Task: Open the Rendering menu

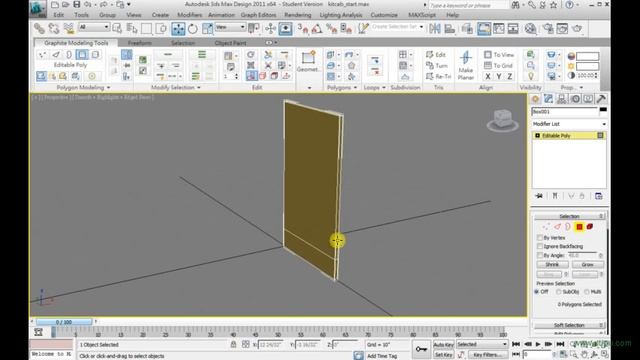Action: (298, 15)
